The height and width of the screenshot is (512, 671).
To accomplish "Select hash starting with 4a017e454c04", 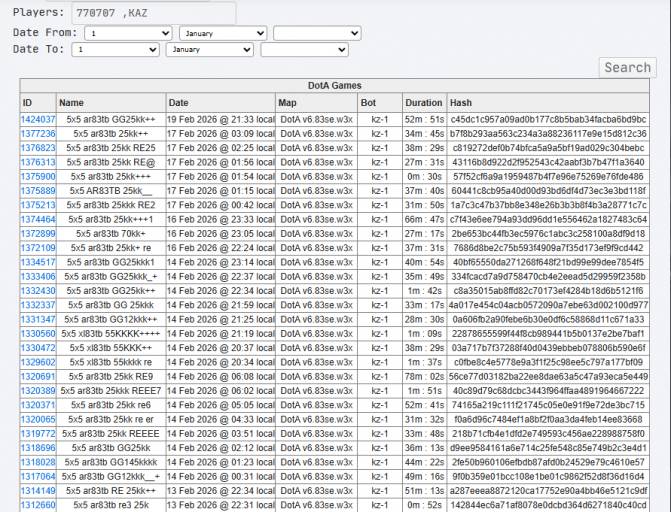I will coord(548,305).
